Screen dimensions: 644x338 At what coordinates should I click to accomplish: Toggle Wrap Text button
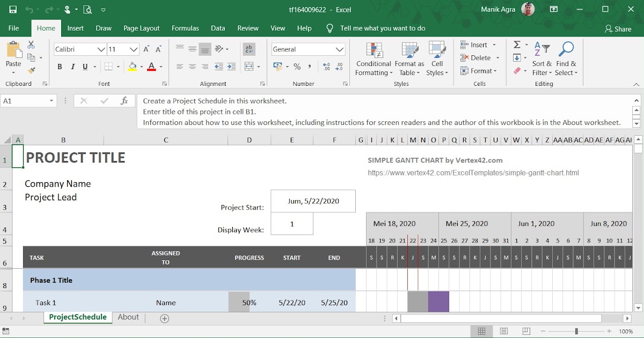249,49
